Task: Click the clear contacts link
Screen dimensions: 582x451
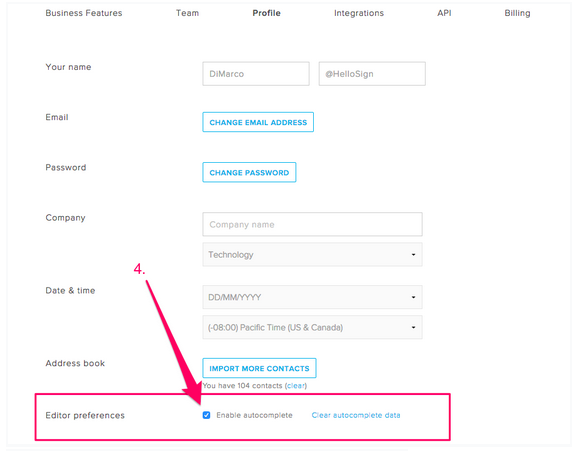Action: point(296,386)
